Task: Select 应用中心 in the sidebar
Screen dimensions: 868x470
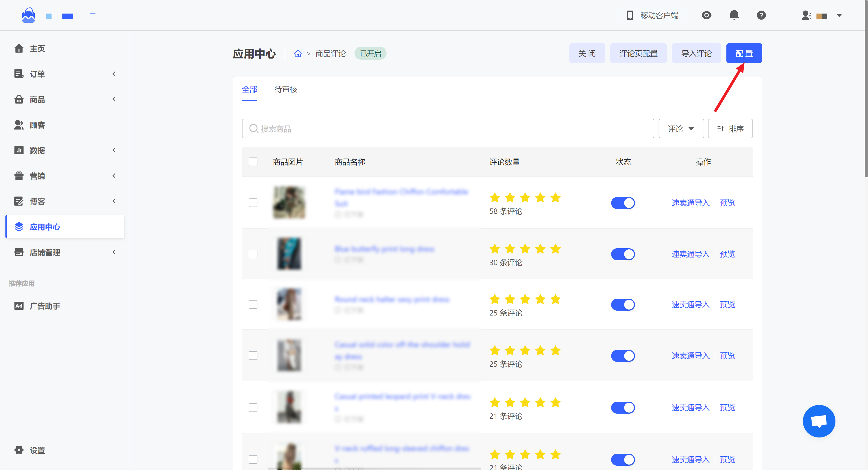Action: [x=65, y=227]
